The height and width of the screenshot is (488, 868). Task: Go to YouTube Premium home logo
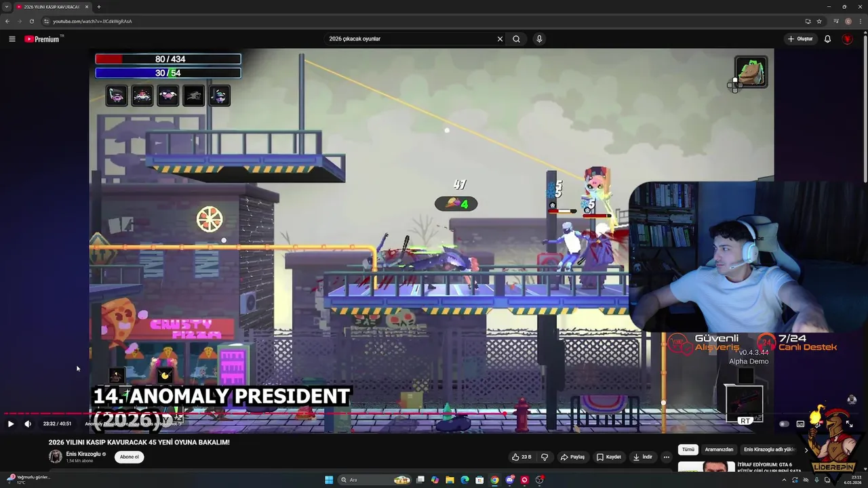43,39
